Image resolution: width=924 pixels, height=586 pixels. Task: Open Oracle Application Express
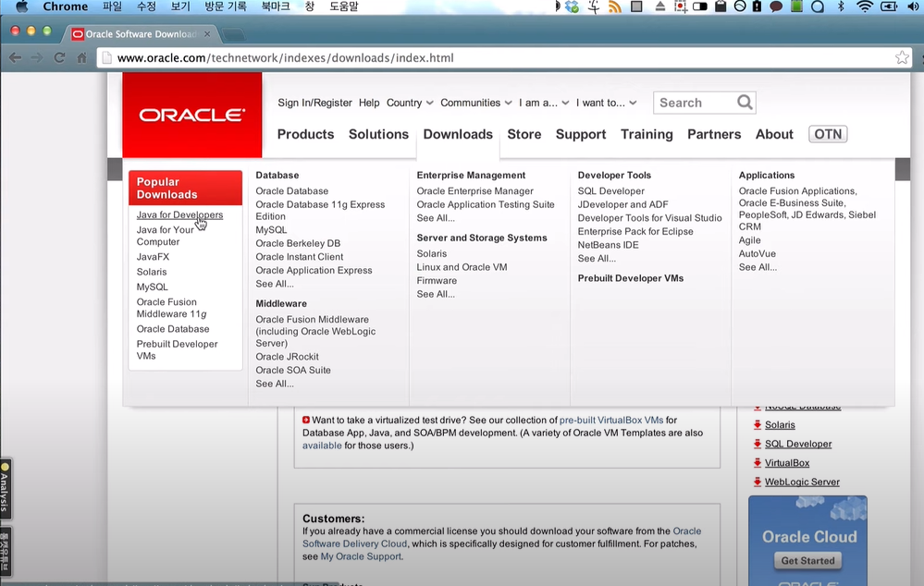click(x=314, y=270)
